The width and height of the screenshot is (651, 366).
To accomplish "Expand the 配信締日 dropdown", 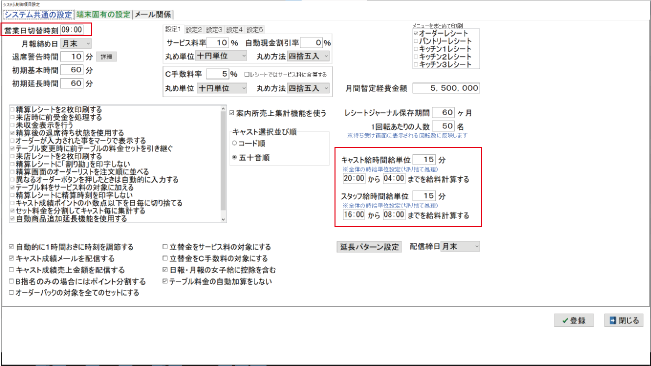I will (460, 246).
